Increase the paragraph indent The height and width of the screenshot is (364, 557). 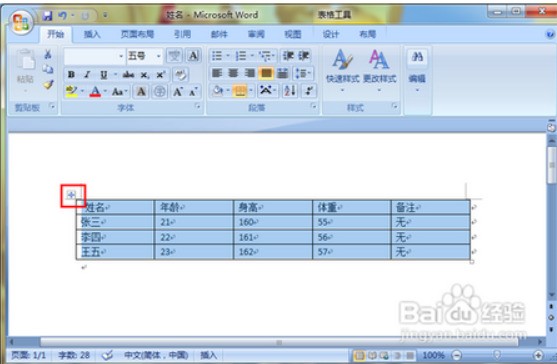pos(304,56)
